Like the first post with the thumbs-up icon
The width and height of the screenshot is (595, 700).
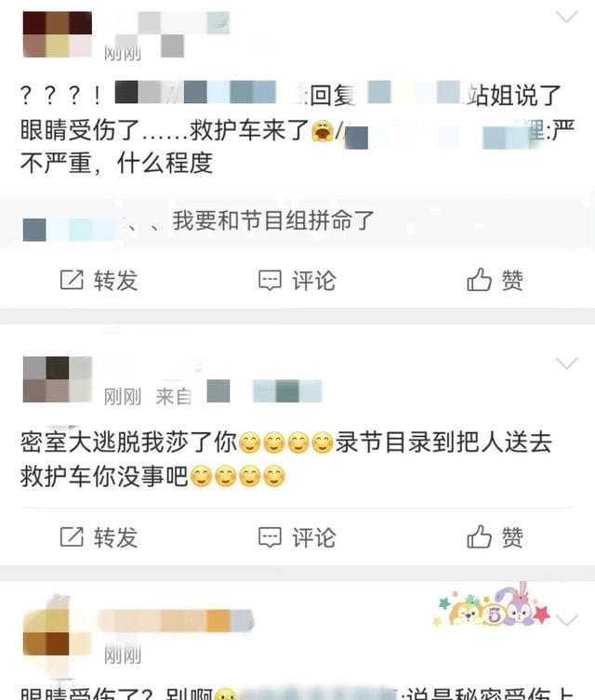tap(479, 280)
